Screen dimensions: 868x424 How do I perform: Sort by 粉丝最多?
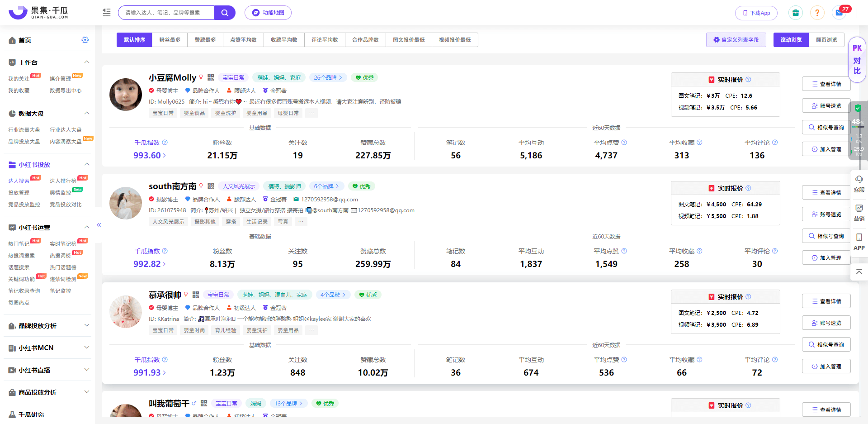coord(170,40)
